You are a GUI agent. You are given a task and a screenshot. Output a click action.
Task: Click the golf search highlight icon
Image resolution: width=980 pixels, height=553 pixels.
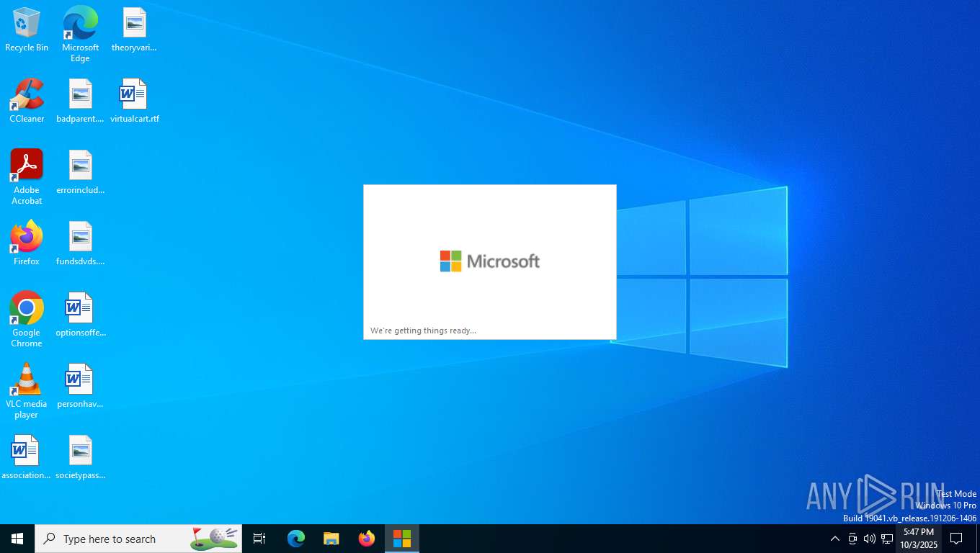click(x=214, y=538)
